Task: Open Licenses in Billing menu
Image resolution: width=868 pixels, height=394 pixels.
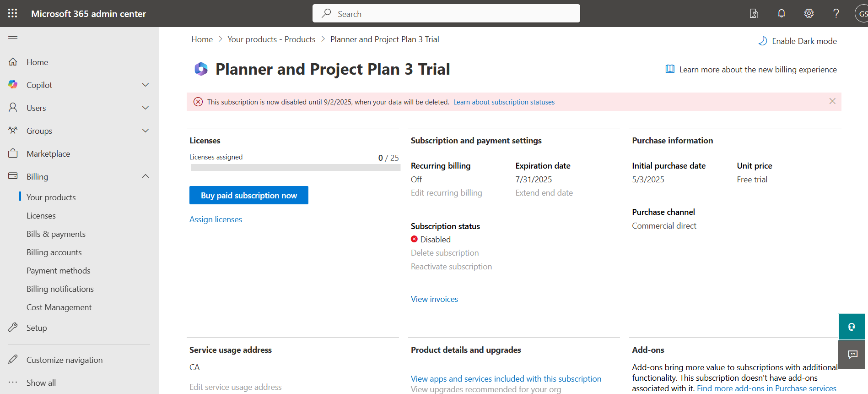Action: [x=41, y=215]
